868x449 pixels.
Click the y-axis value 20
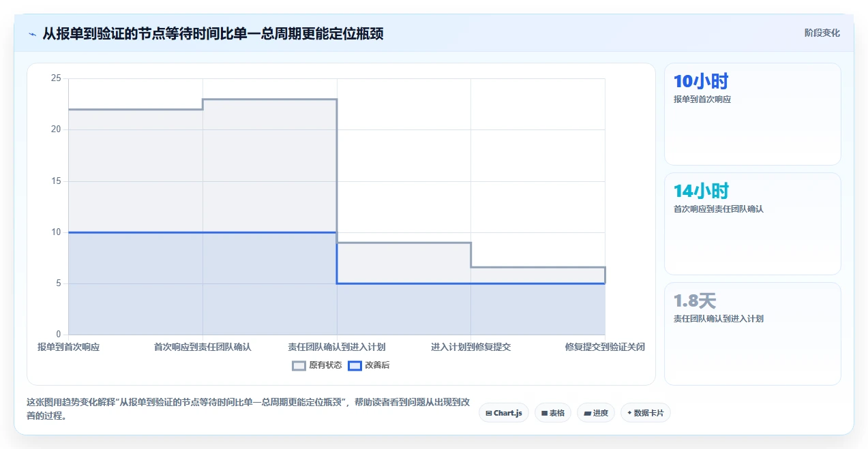point(56,129)
